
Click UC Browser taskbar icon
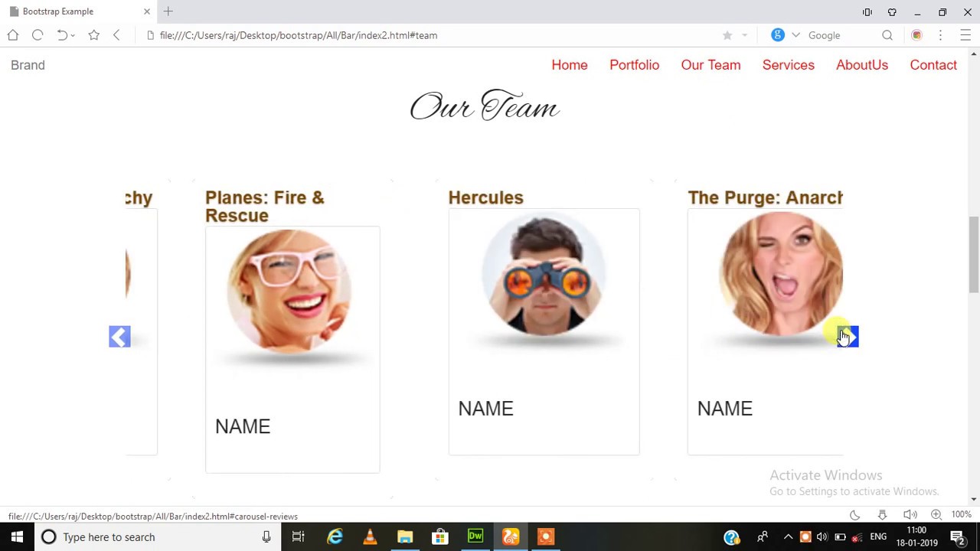[511, 537]
